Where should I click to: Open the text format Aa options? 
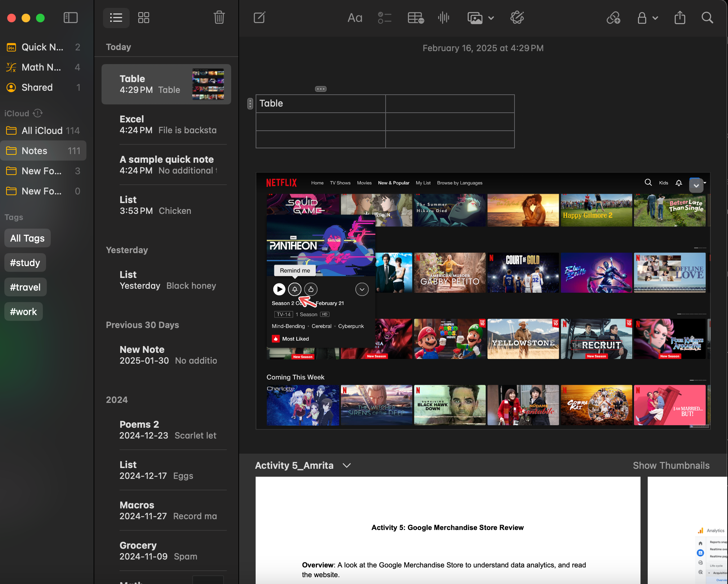pyautogui.click(x=355, y=18)
